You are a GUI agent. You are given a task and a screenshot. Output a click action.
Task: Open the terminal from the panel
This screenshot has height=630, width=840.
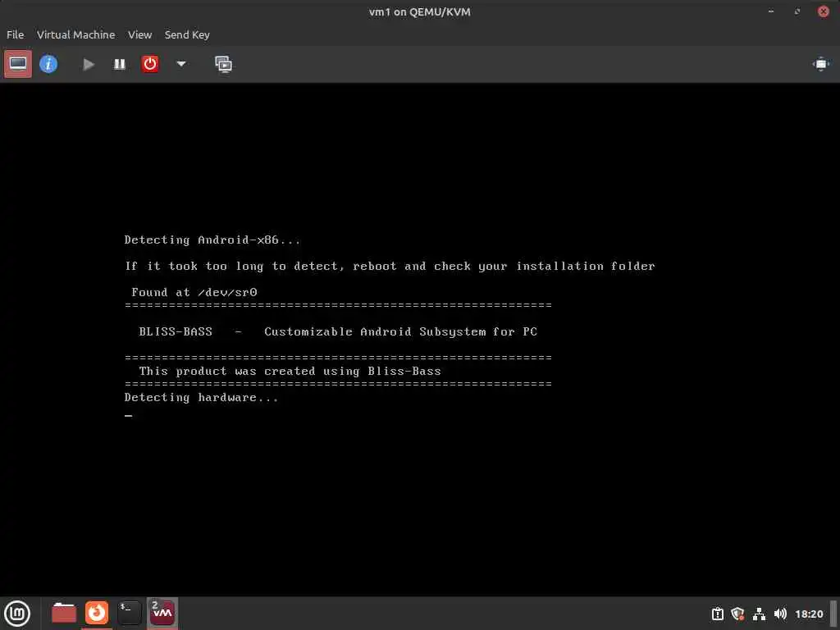(129, 613)
